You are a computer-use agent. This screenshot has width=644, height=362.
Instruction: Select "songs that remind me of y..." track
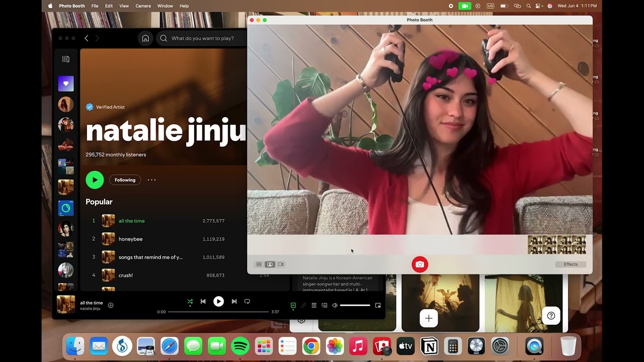click(x=150, y=257)
